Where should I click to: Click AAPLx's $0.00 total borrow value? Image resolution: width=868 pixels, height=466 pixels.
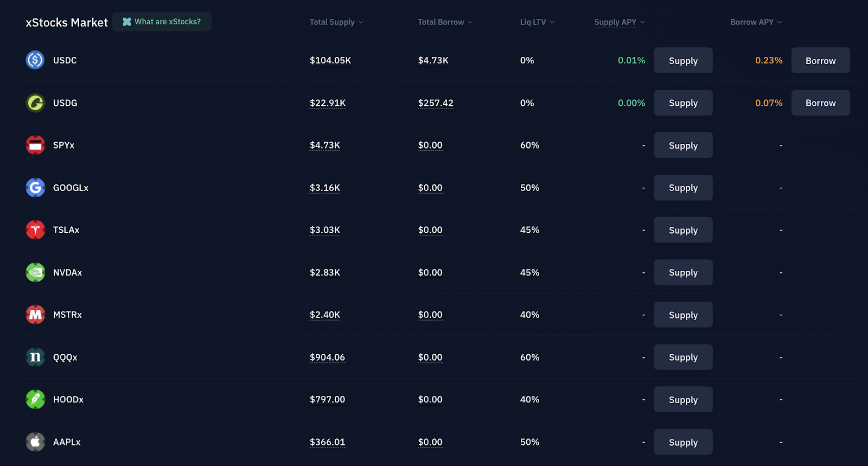(x=430, y=442)
